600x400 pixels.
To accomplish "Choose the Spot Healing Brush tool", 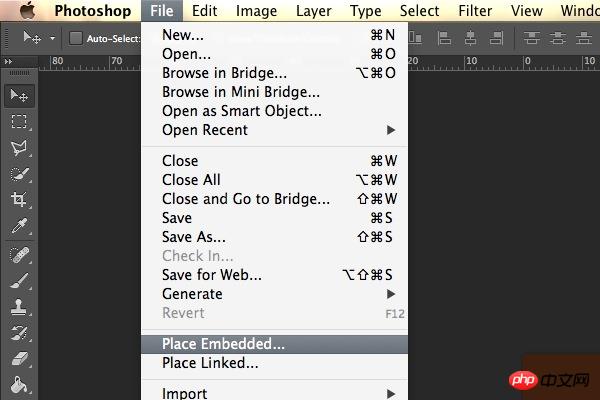I will (19, 255).
